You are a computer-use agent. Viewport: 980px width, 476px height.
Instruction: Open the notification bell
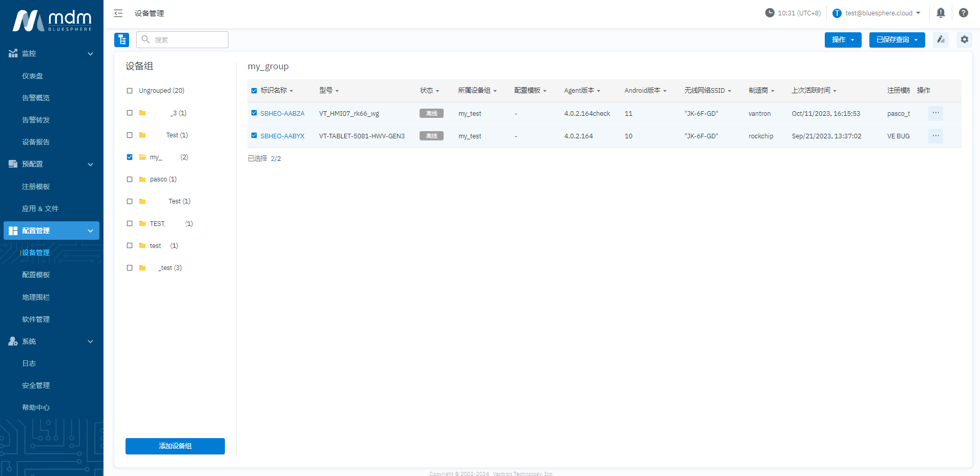pyautogui.click(x=941, y=13)
